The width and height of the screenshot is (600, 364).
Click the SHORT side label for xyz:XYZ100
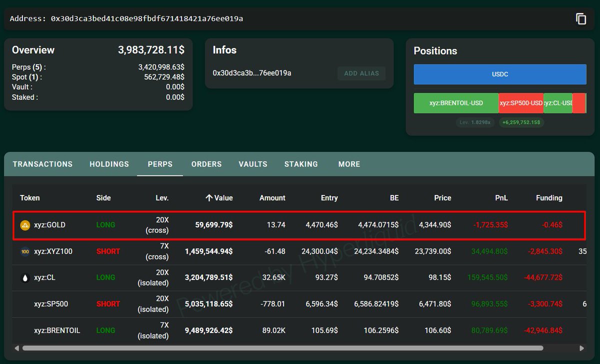coord(108,251)
